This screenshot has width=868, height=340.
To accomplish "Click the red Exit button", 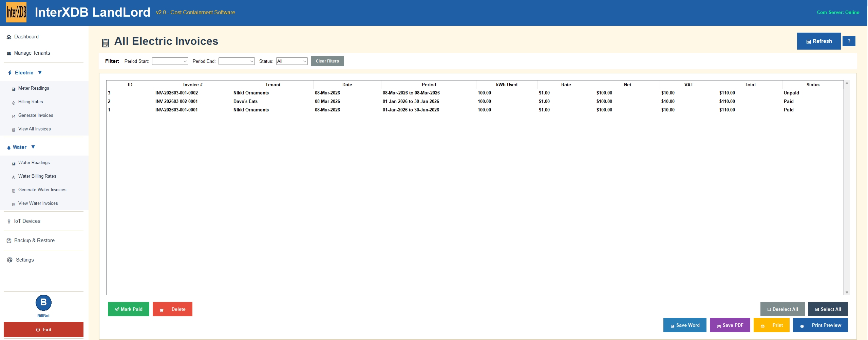I will (43, 329).
